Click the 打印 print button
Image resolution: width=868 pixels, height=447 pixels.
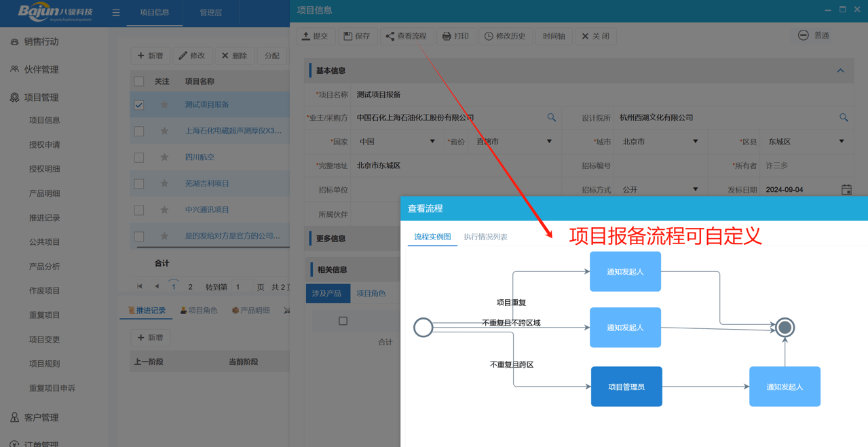[x=455, y=36]
